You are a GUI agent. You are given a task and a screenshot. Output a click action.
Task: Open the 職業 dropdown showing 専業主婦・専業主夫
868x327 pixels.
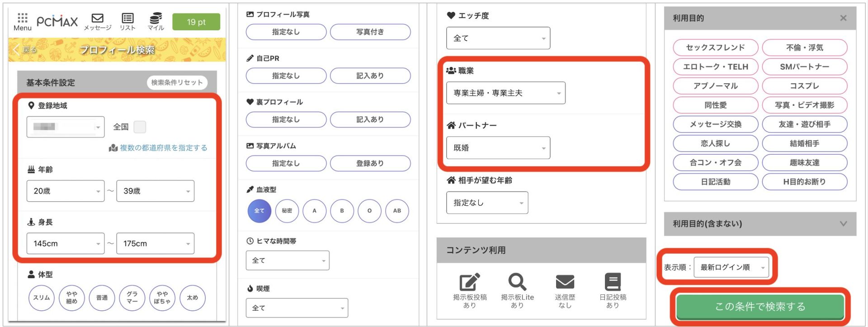pos(505,93)
